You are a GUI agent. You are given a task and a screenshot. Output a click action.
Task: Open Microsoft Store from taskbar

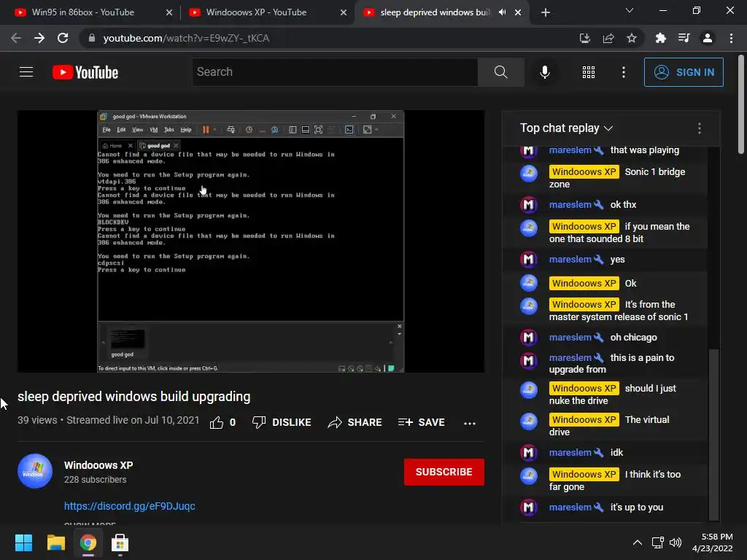[120, 542]
